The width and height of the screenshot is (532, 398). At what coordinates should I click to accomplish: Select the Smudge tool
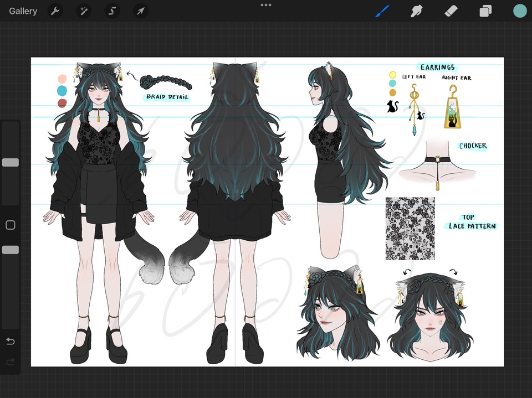pos(416,11)
